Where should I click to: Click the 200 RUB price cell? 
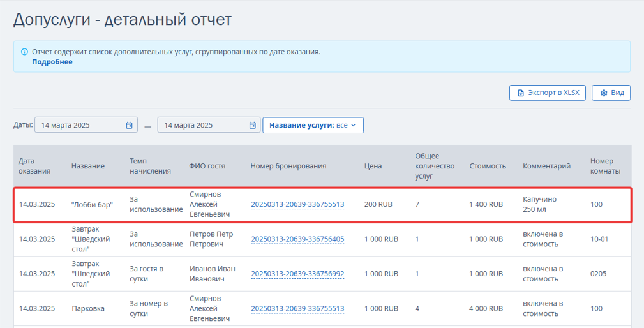pyautogui.click(x=378, y=204)
